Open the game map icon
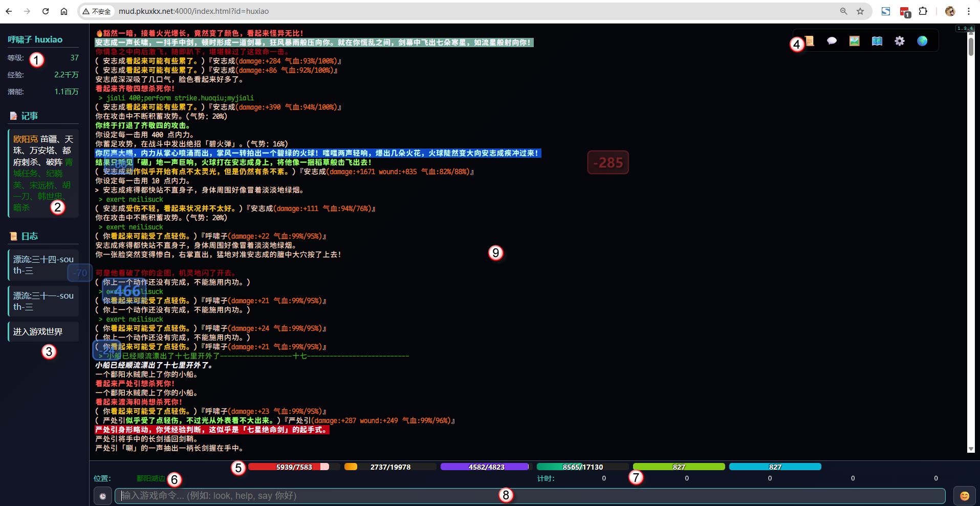The width and height of the screenshot is (980, 506). click(x=877, y=41)
